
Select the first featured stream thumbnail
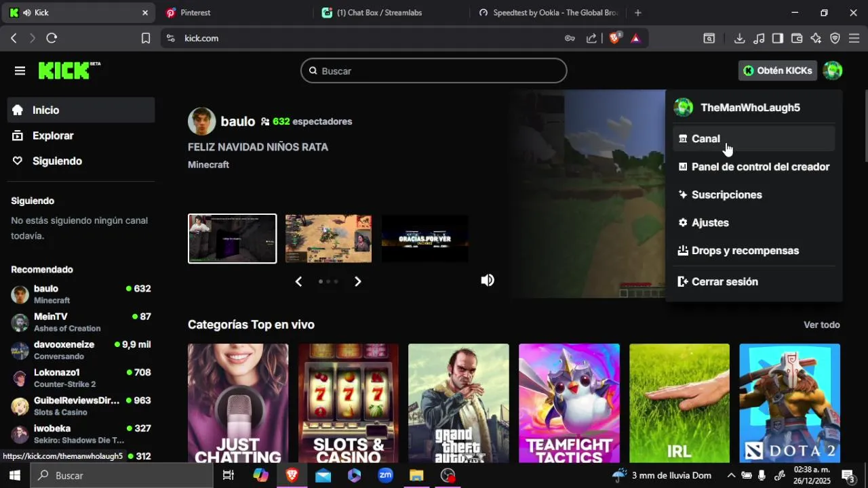point(233,239)
